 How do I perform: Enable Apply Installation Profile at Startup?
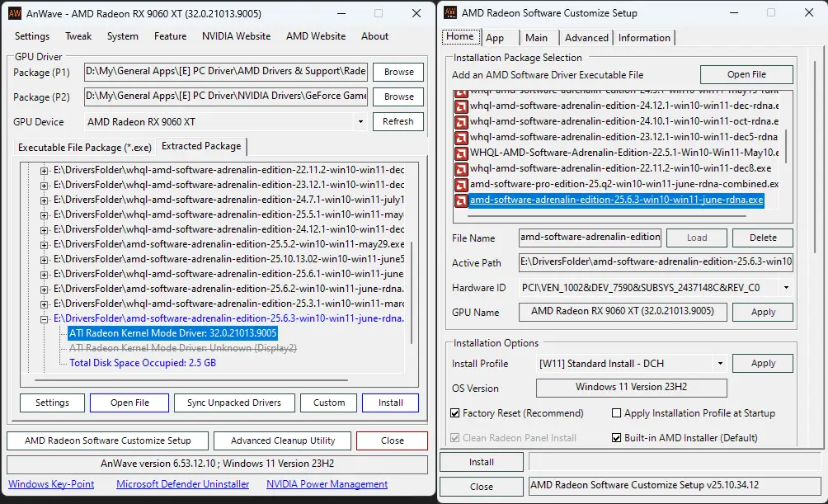(x=616, y=413)
